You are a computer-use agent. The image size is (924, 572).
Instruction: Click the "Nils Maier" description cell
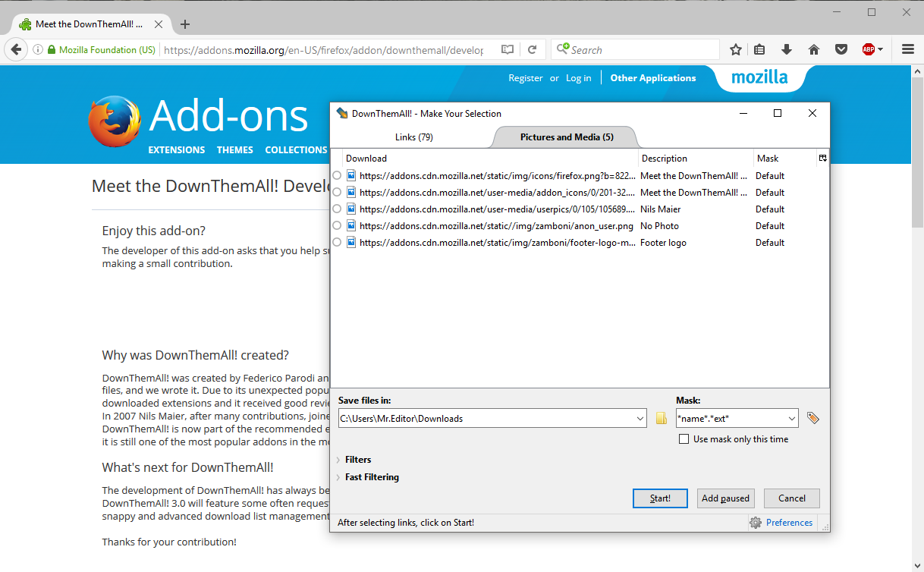click(661, 209)
